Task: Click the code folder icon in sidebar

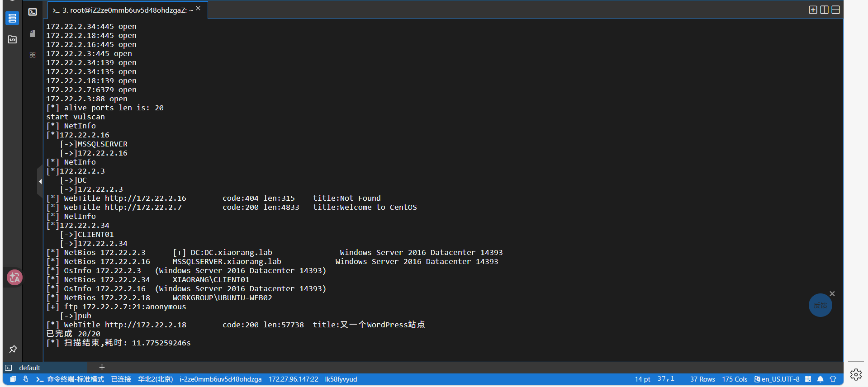Action: pyautogui.click(x=12, y=40)
